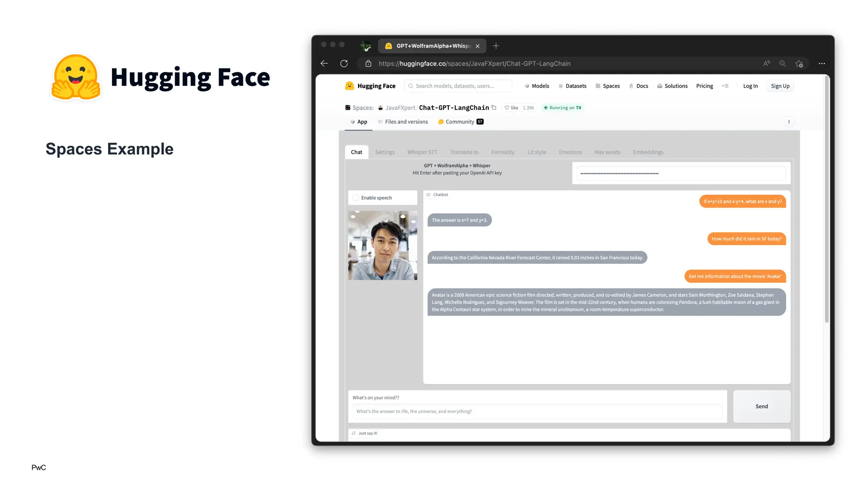
Task: Click the zoom magnifier icon in the address bar
Action: (782, 64)
